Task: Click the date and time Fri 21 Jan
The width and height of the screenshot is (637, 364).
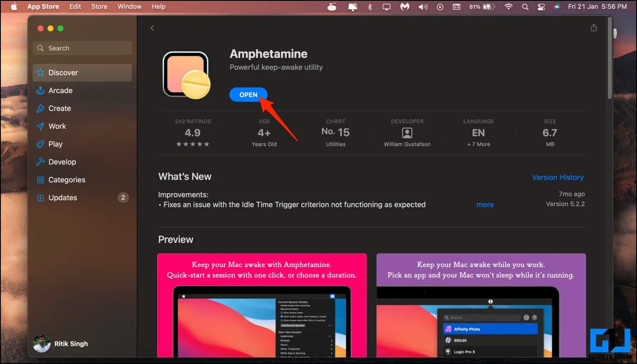Action: pos(597,7)
